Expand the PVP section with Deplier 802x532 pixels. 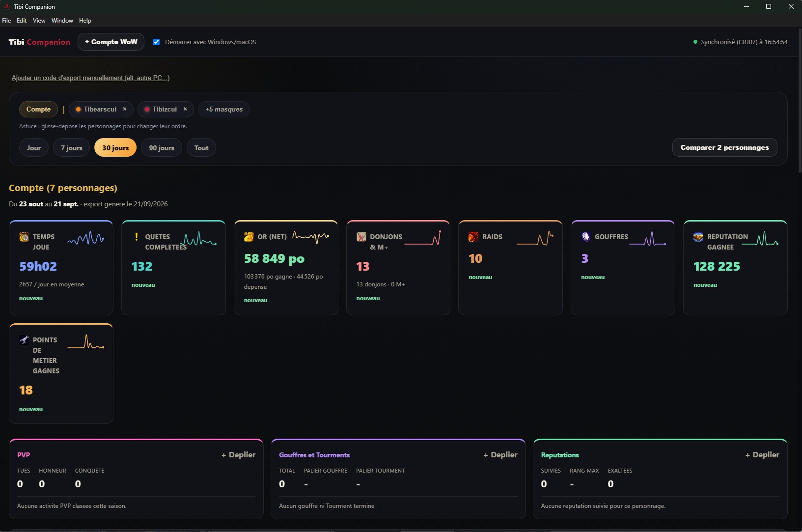tap(238, 455)
